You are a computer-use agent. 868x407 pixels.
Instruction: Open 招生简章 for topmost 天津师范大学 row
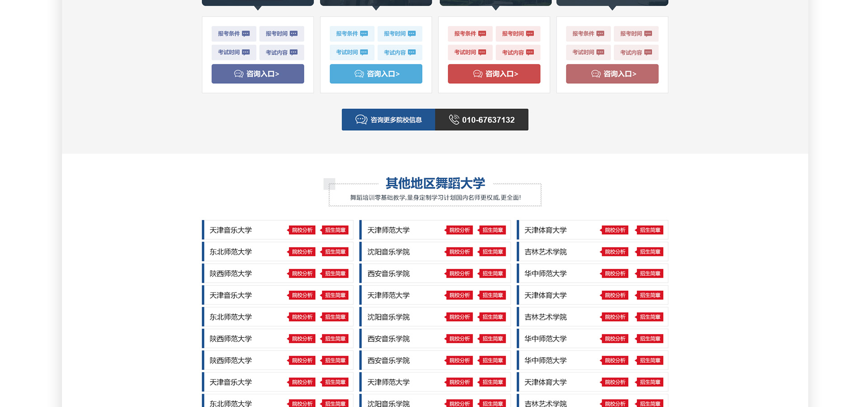tap(492, 230)
